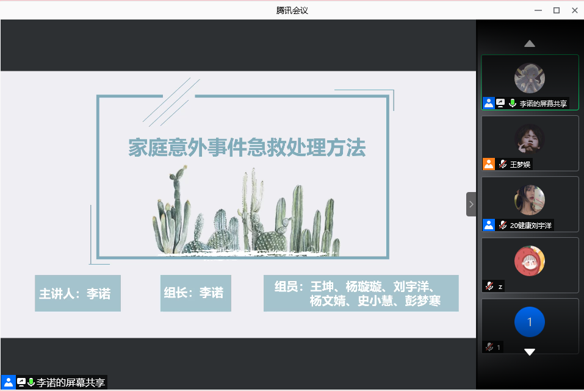Click the blue user icon at bottom-left corner

click(9, 382)
